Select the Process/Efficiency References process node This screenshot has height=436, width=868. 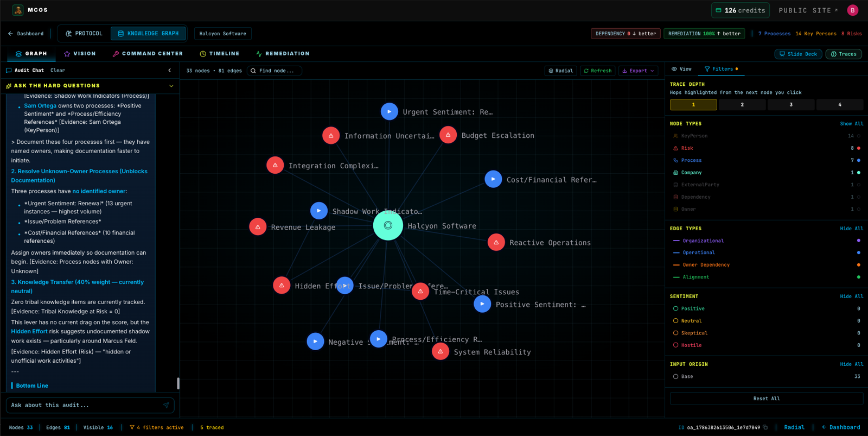(379, 339)
